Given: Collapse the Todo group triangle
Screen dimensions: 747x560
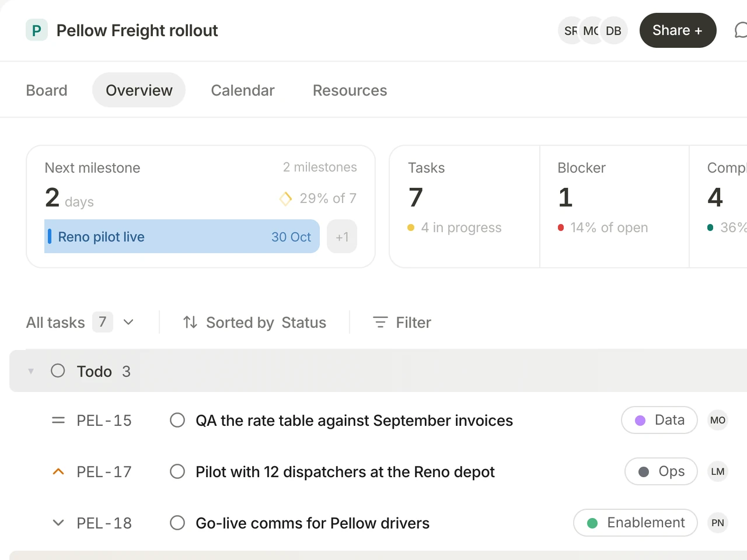Looking at the screenshot, I should (x=31, y=371).
